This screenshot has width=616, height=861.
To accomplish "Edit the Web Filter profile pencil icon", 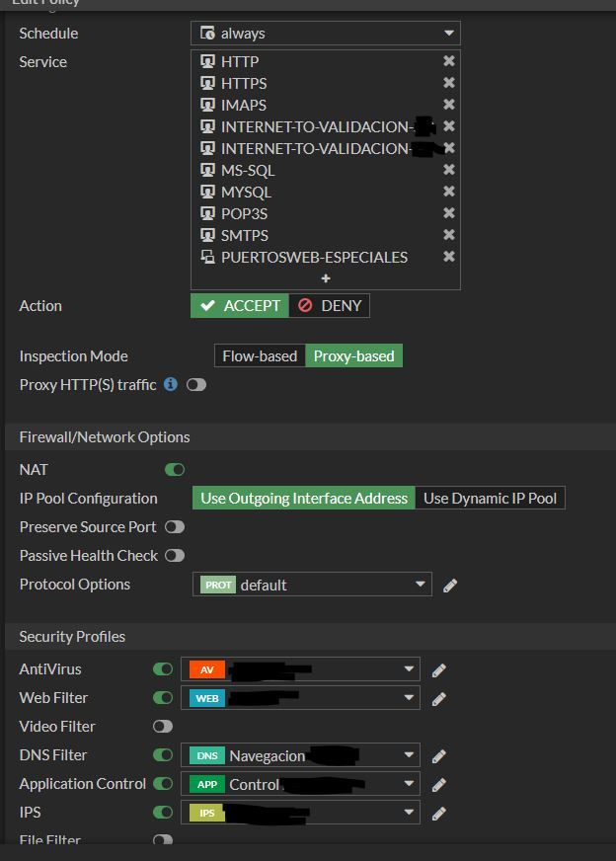I will (439, 699).
